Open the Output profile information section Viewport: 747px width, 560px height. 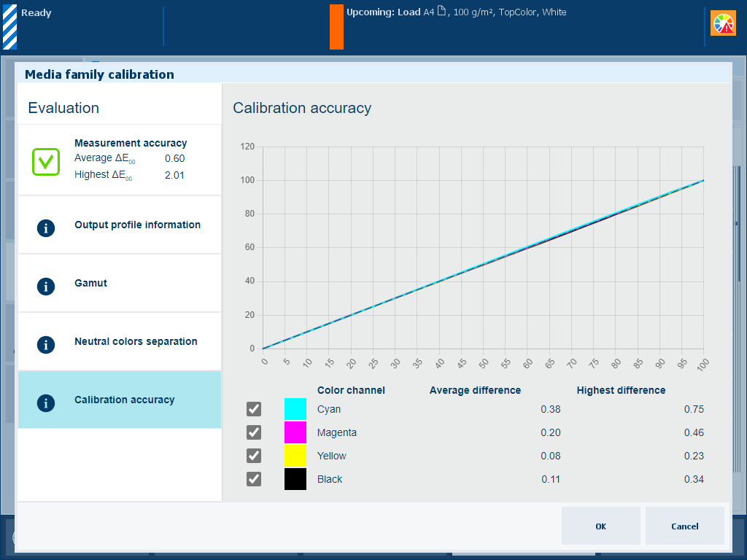pyautogui.click(x=137, y=225)
